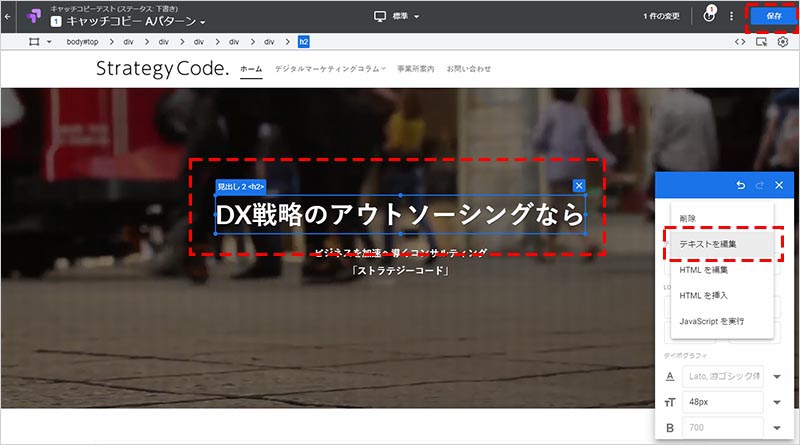This screenshot has height=445, width=800.
Task: Open editor settings gear icon
Action: coord(783,42)
